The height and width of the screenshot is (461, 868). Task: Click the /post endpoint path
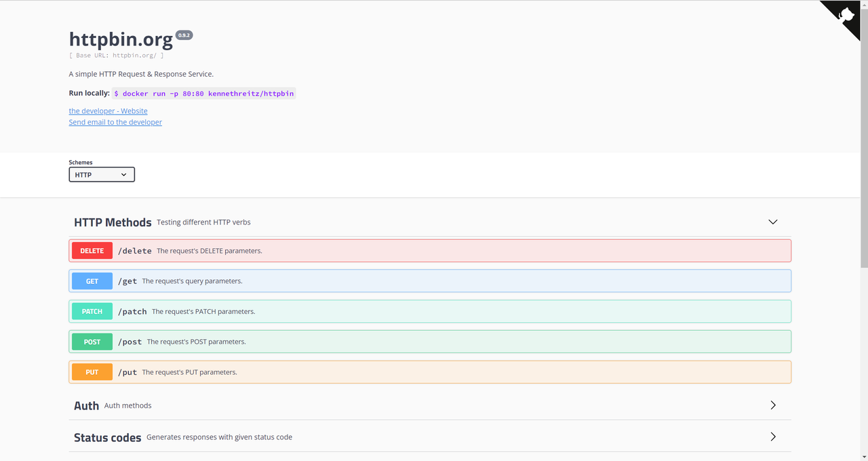[130, 342]
